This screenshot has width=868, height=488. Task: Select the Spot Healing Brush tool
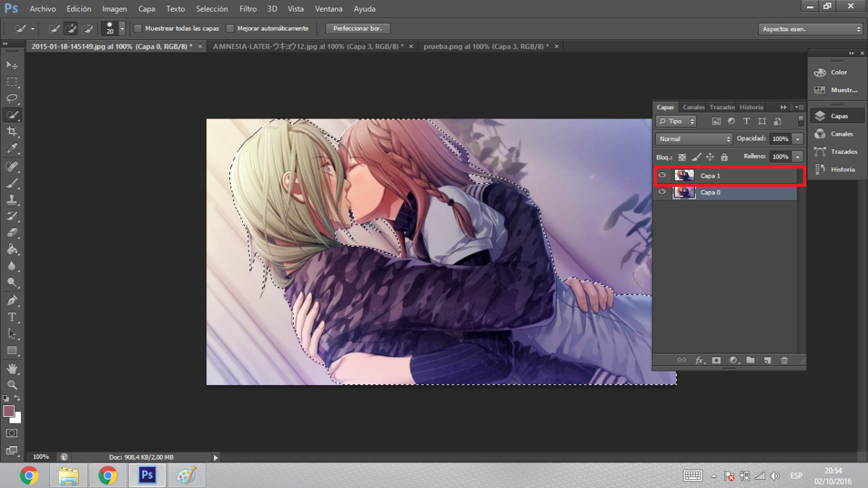point(12,167)
